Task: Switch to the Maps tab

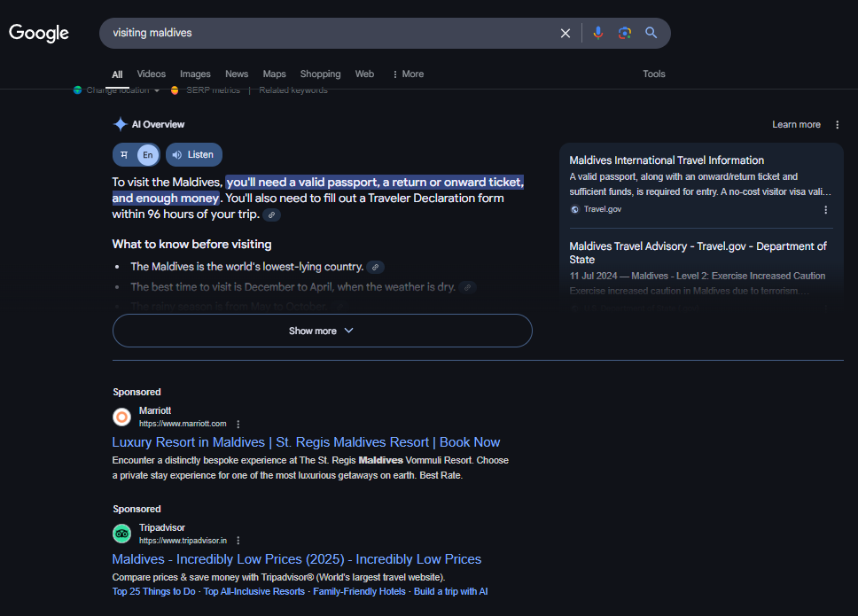Action: coord(274,74)
